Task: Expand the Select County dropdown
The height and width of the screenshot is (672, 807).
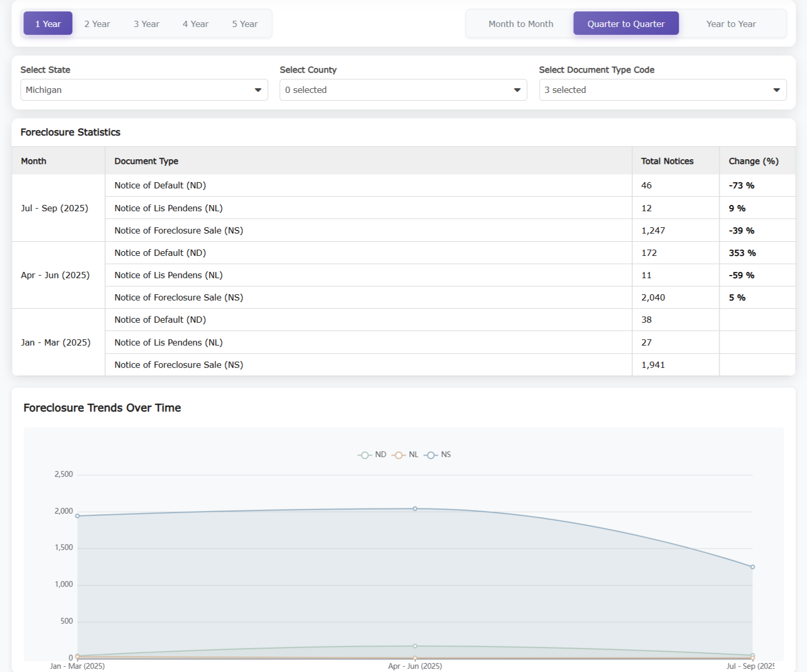Action: click(403, 90)
